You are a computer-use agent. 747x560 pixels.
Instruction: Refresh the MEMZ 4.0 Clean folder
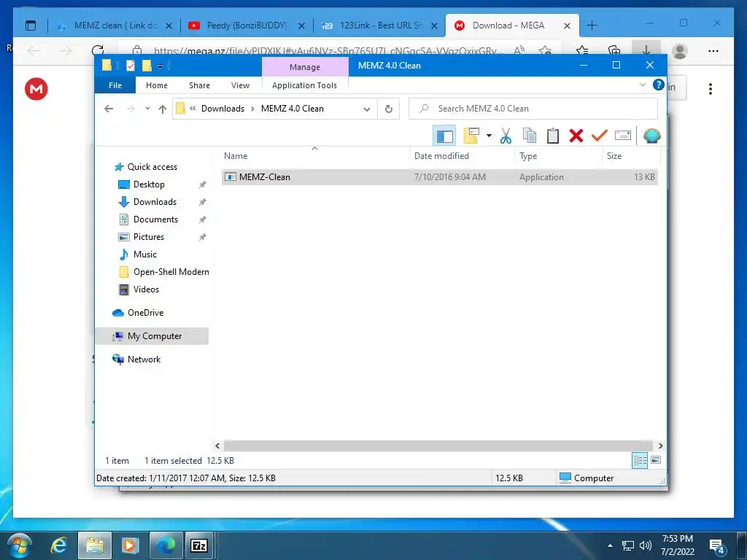coord(389,109)
